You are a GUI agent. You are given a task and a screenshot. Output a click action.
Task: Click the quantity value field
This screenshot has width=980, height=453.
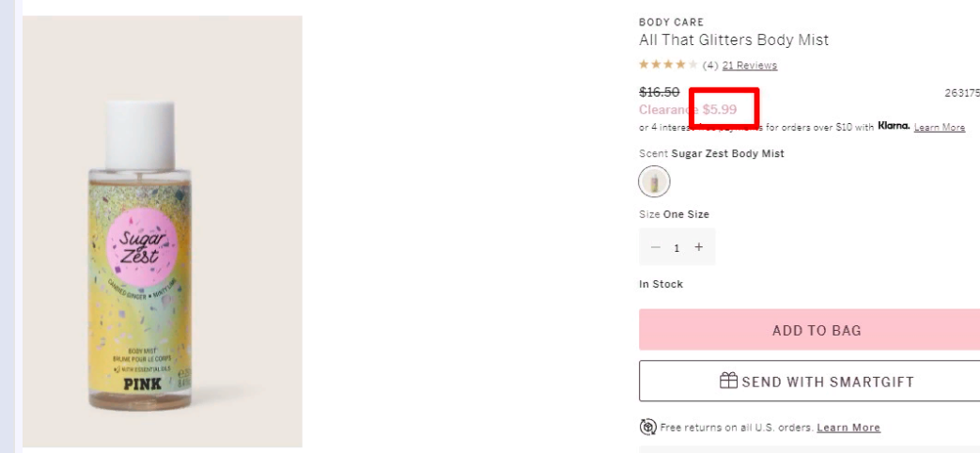(x=677, y=248)
